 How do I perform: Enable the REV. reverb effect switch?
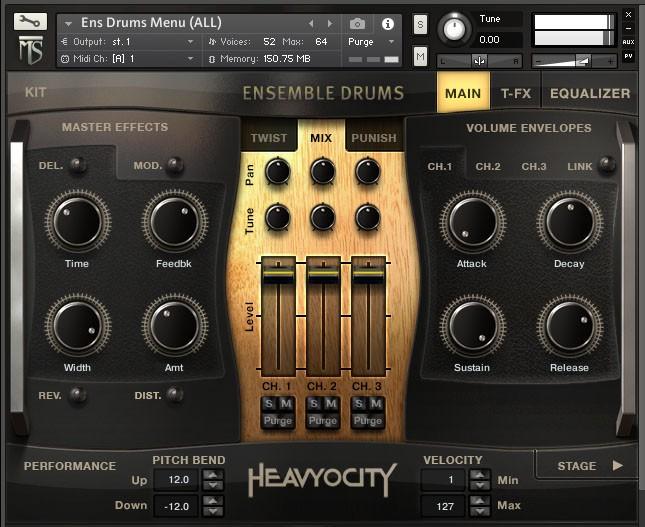tap(77, 395)
